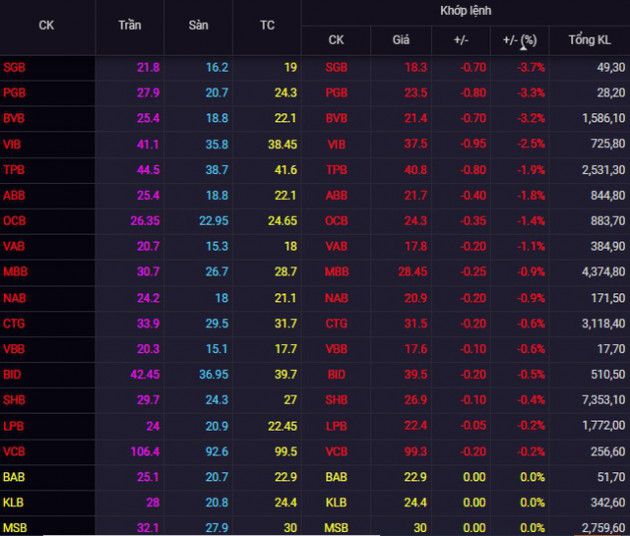Image resolution: width=630 pixels, height=536 pixels.
Task: Click LPB change value -0.05
Action: (x=473, y=426)
